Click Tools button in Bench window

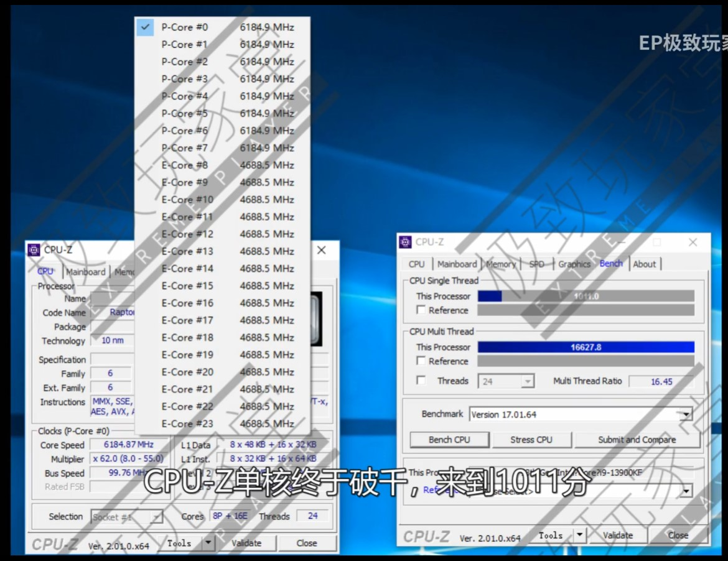click(x=551, y=535)
